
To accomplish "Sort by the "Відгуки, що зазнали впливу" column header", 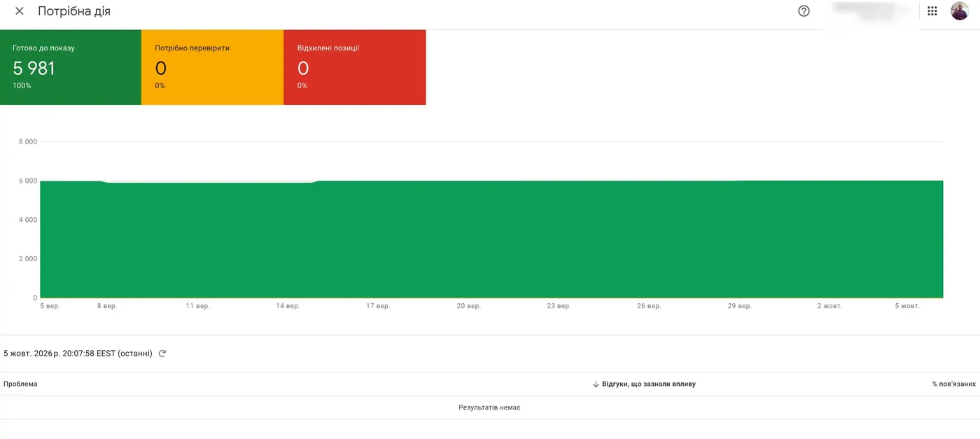I will pyautogui.click(x=649, y=384).
